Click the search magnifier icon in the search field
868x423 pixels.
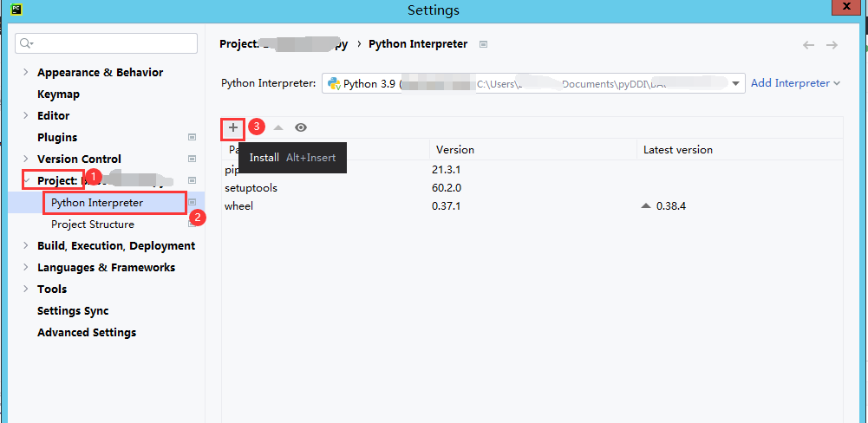pyautogui.click(x=27, y=43)
